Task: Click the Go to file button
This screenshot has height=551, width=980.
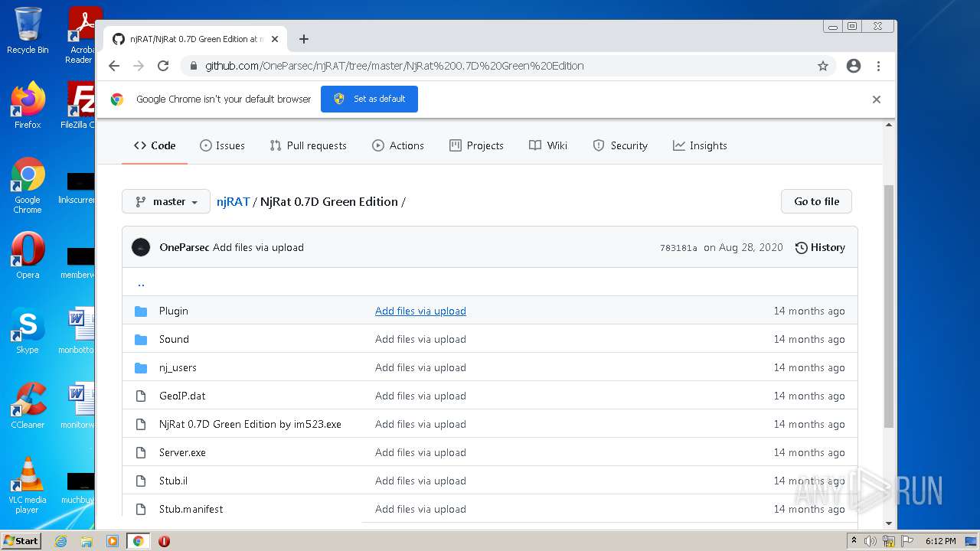Action: (x=816, y=201)
